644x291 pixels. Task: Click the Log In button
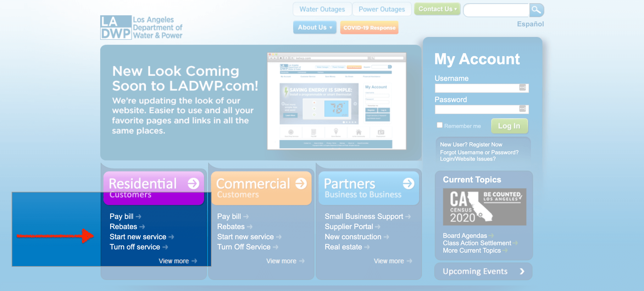(509, 126)
